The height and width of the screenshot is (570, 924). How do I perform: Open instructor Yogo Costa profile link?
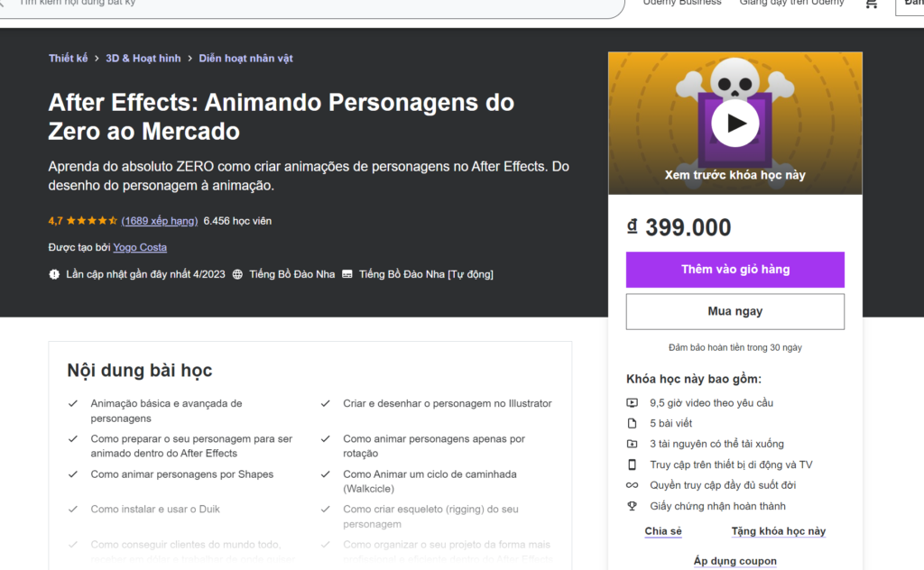[x=140, y=247]
